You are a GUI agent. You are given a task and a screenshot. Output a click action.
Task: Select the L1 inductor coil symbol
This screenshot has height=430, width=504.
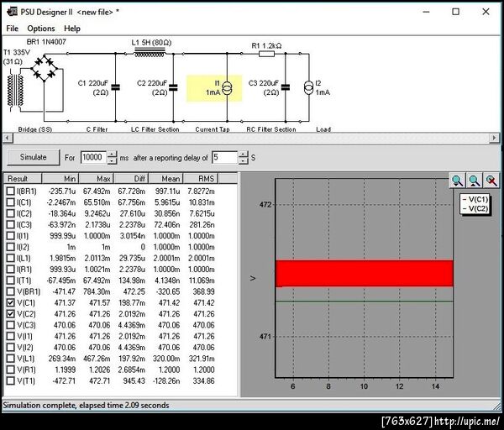coord(150,53)
